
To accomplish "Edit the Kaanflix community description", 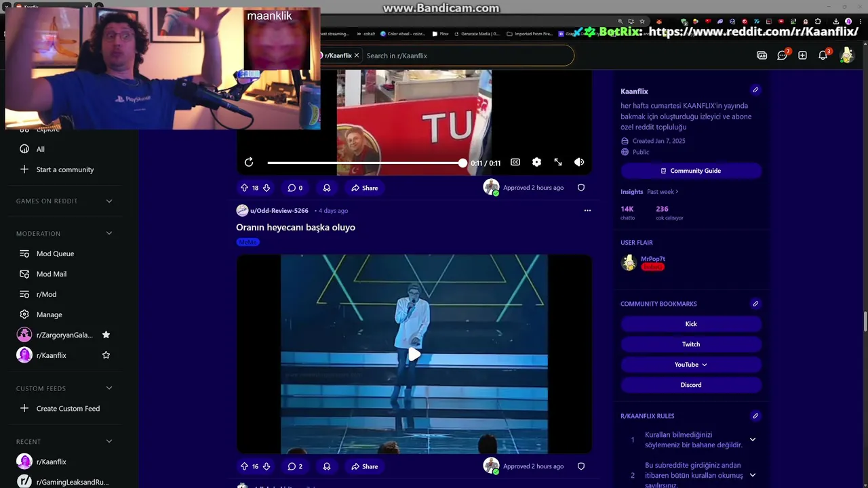I will click(x=755, y=90).
